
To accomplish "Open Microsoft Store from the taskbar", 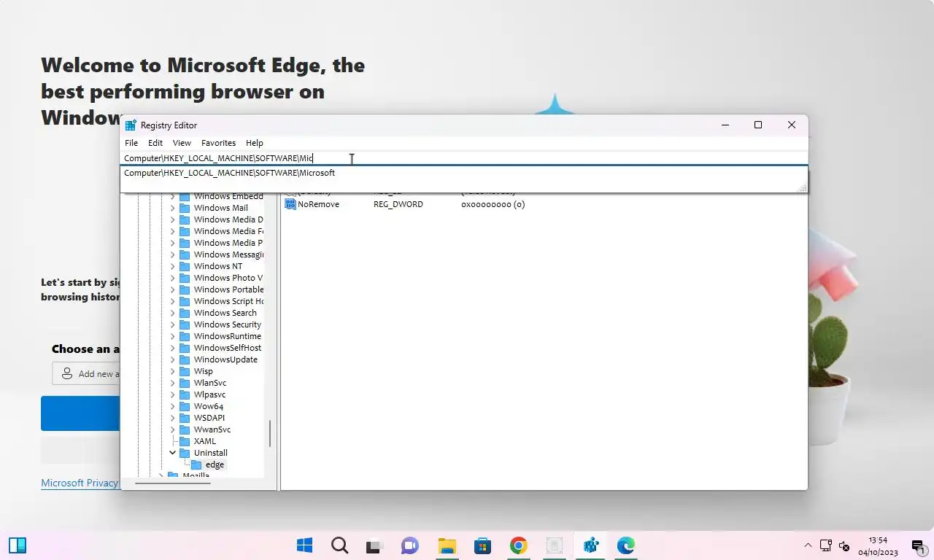I will click(482, 545).
